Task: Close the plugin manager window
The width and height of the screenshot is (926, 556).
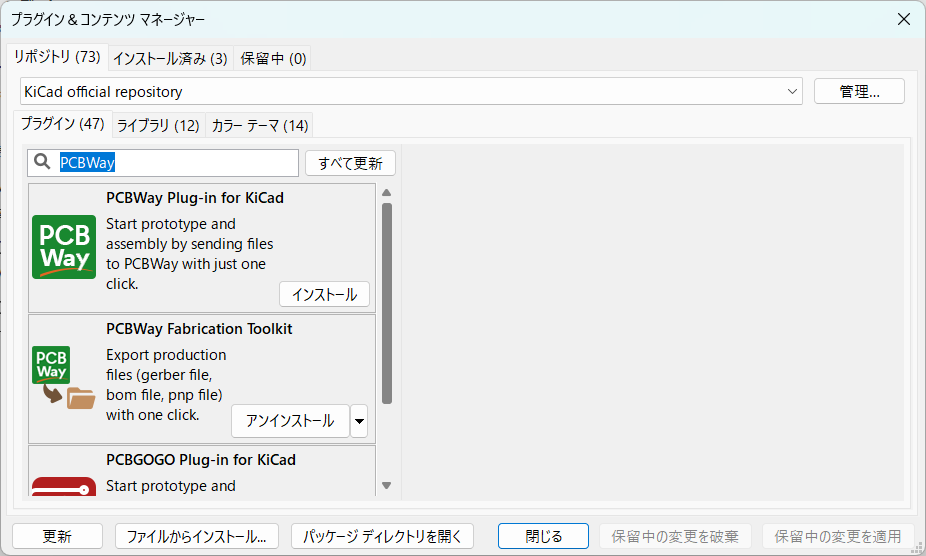Action: tap(904, 19)
